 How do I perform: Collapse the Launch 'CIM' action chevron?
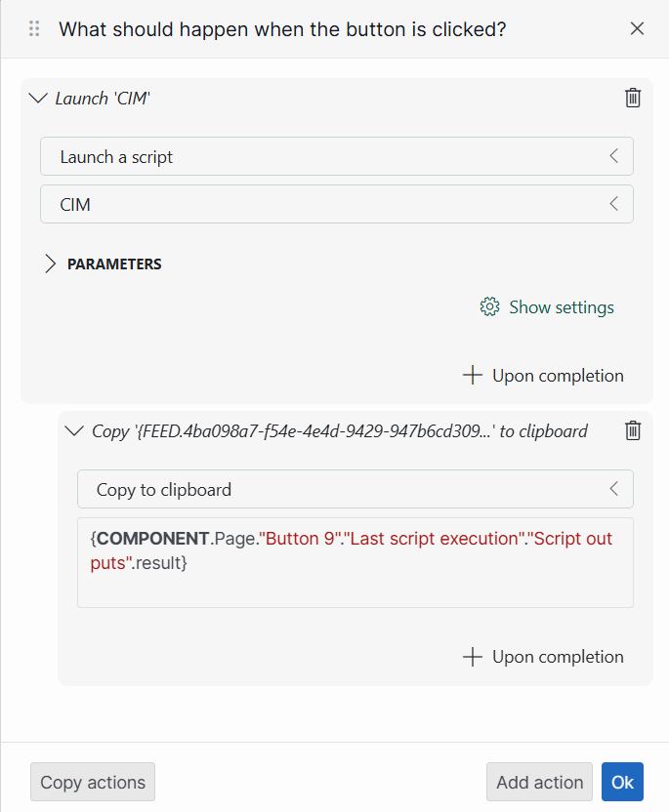(x=39, y=98)
